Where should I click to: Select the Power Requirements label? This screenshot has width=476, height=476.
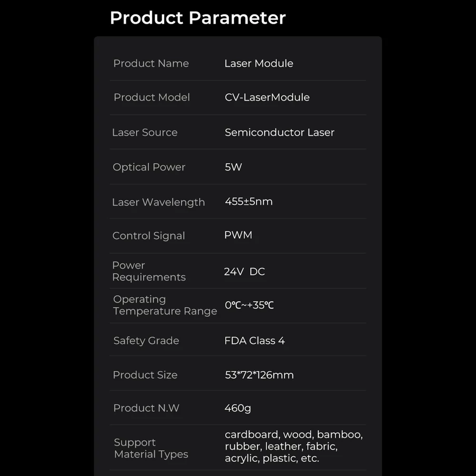click(x=149, y=271)
